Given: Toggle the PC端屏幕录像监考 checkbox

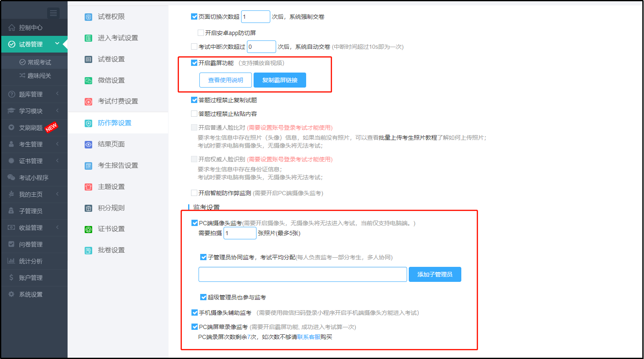Looking at the screenshot, I should pos(194,327).
